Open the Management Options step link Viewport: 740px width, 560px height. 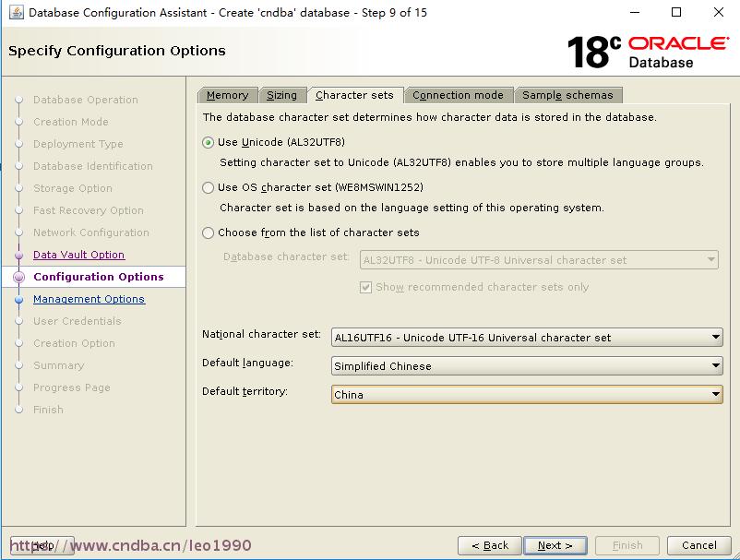(x=89, y=299)
